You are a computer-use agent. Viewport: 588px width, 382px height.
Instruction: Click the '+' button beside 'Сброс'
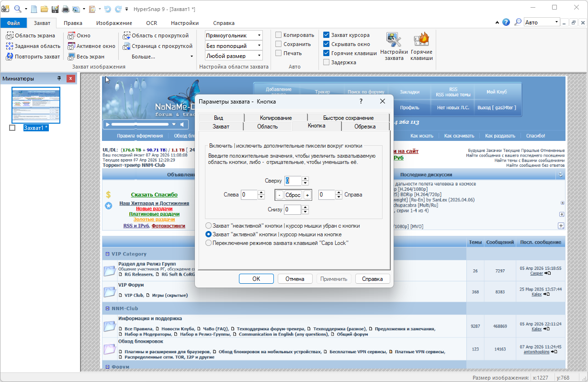[307, 195]
